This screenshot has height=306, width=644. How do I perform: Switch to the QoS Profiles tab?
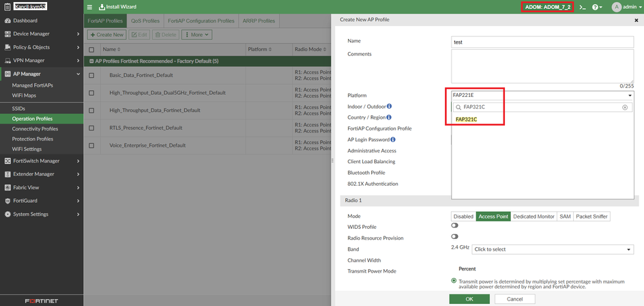145,21
